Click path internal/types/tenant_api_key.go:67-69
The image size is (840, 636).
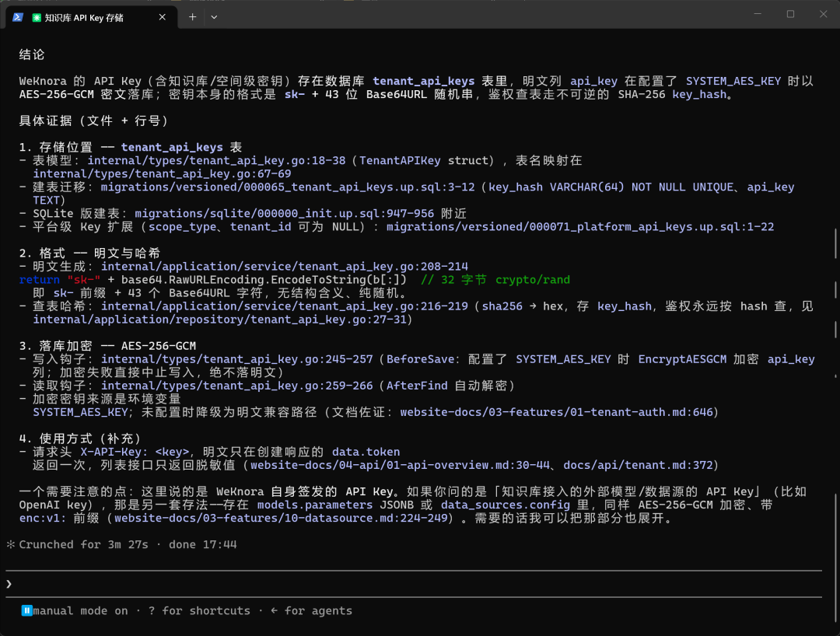coord(163,174)
